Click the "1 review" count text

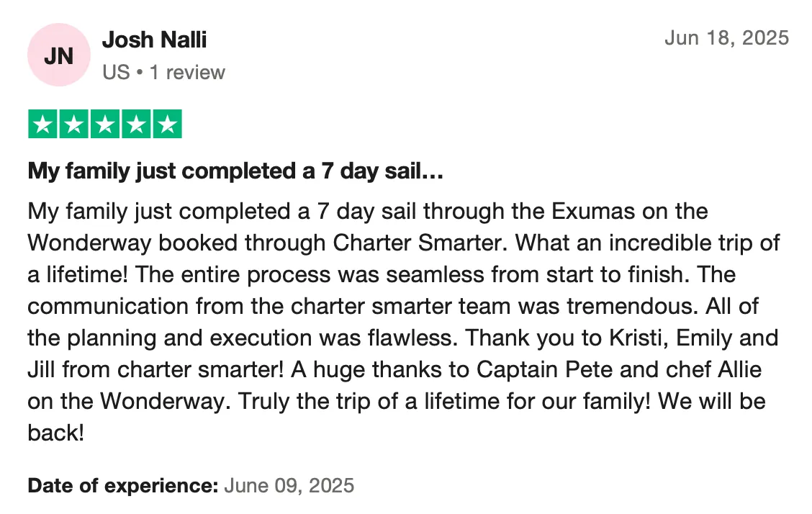[187, 73]
